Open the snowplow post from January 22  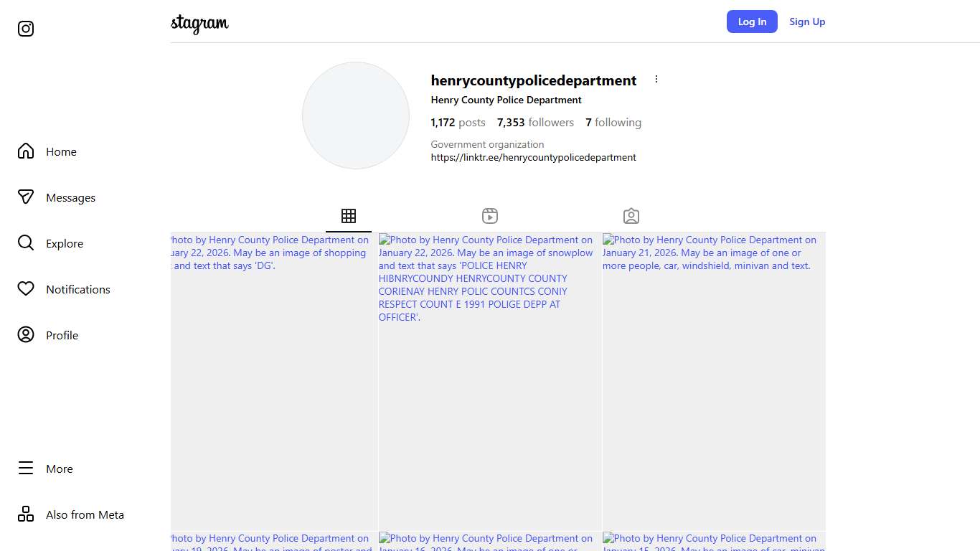[490, 382]
